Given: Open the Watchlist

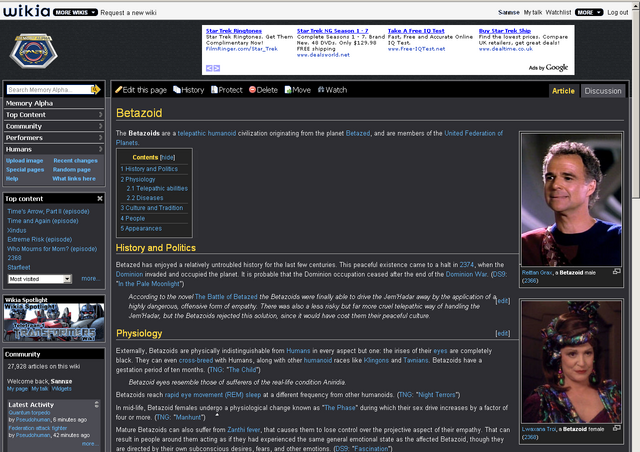Looking at the screenshot, I should tap(558, 12).
